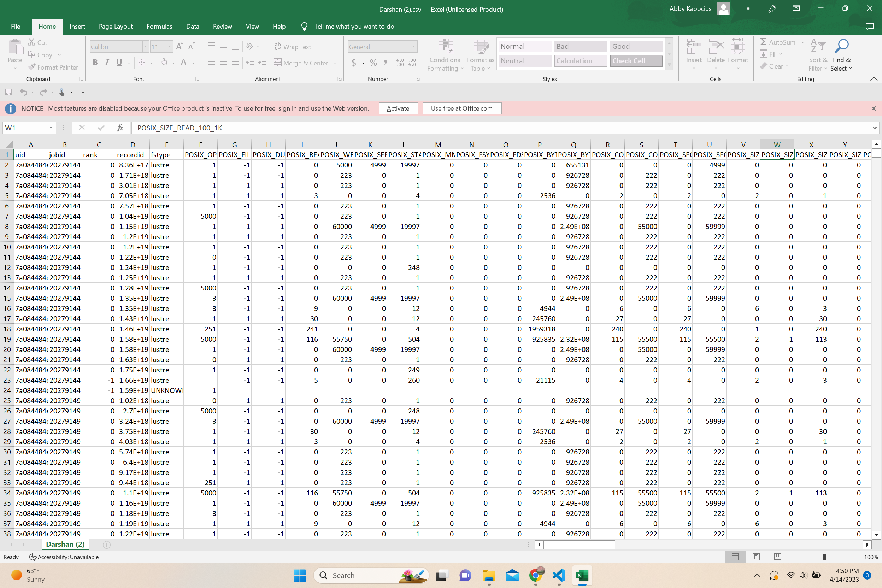Open Find & Select magnifier tool
The height and width of the screenshot is (588, 882).
(841, 47)
